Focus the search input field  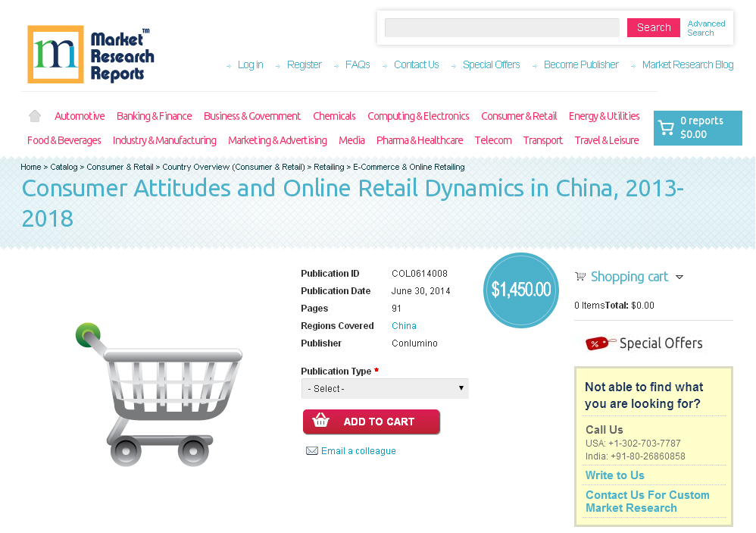click(x=502, y=27)
